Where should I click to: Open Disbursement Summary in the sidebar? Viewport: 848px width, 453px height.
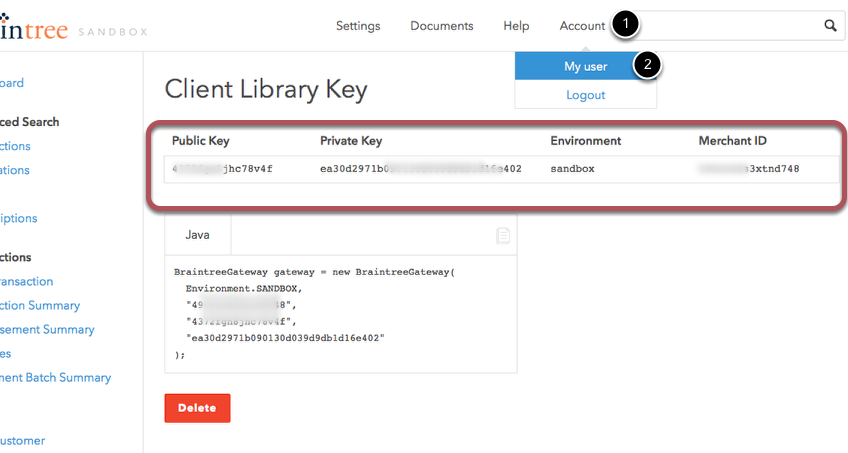point(47,330)
